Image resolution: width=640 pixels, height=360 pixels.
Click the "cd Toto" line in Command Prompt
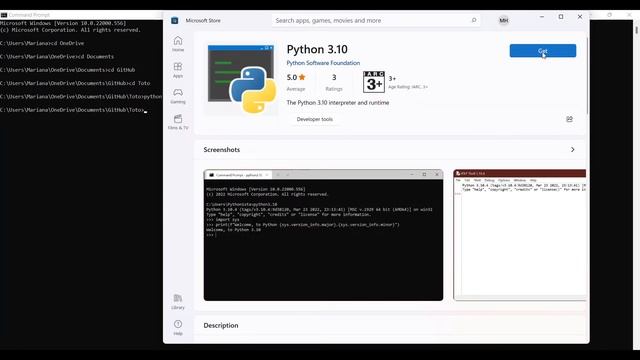point(75,83)
